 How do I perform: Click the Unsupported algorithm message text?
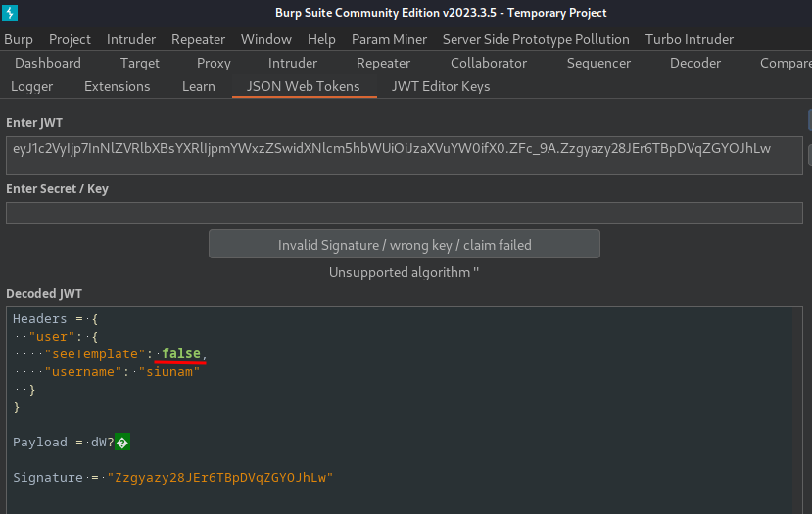(x=404, y=272)
